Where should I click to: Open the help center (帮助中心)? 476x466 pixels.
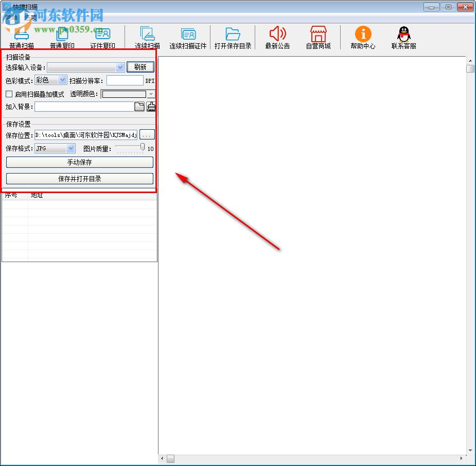pyautogui.click(x=363, y=38)
